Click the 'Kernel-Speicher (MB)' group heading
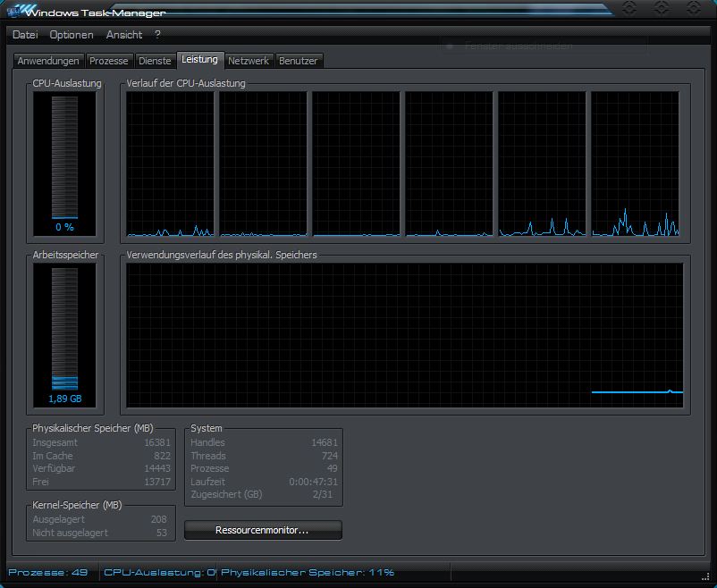The width and height of the screenshot is (717, 588). 77,505
